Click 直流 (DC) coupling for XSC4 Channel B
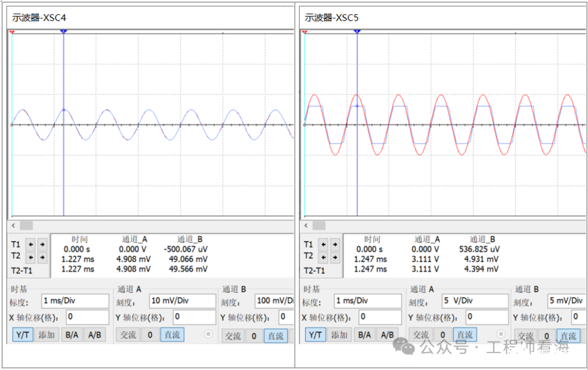This screenshot has height=370, width=588. click(275, 336)
